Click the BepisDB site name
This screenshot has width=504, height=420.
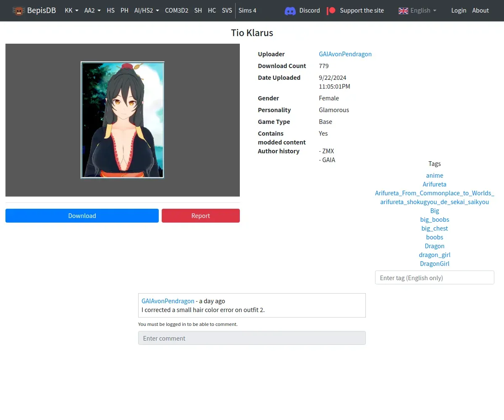point(42,10)
